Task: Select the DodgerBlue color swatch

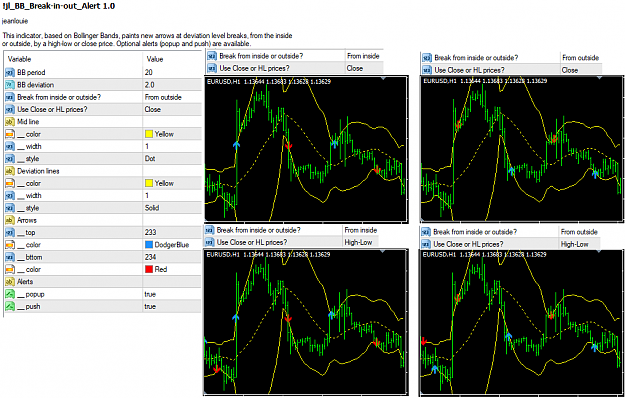Action: [149, 245]
